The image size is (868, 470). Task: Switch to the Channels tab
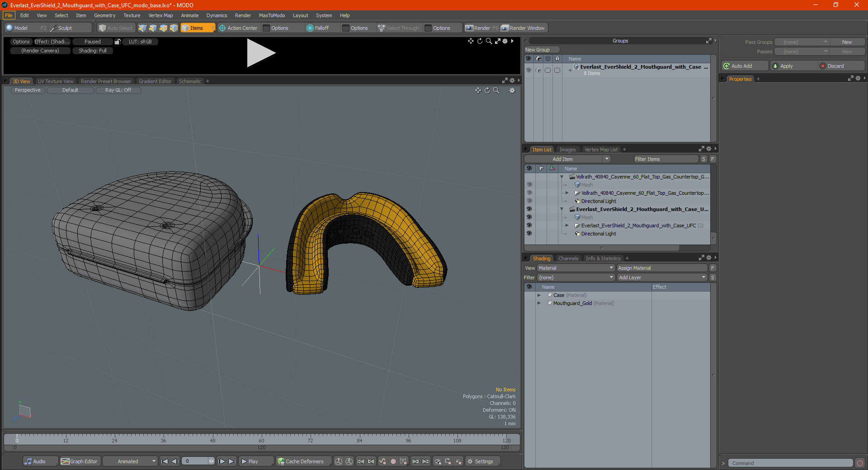[568, 258]
